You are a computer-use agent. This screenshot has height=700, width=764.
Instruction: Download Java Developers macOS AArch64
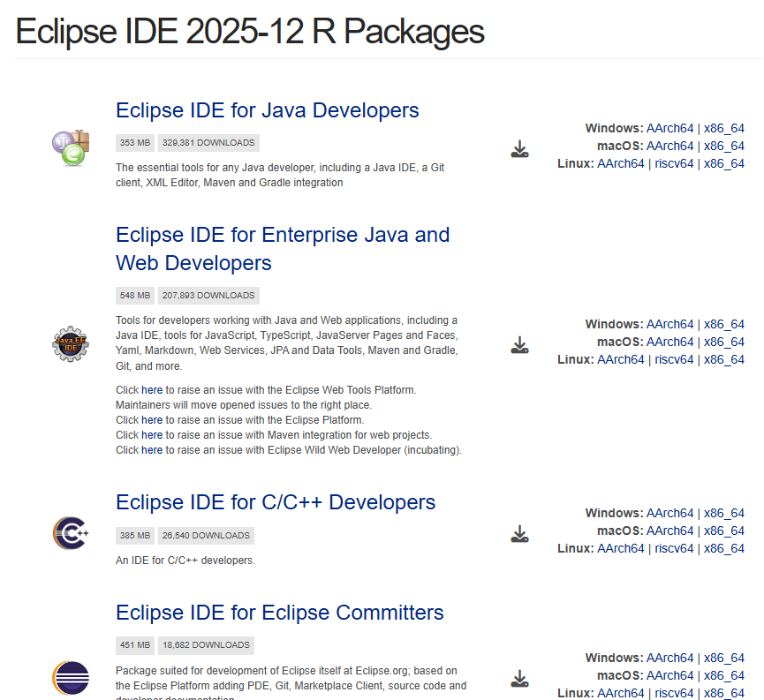[669, 146]
